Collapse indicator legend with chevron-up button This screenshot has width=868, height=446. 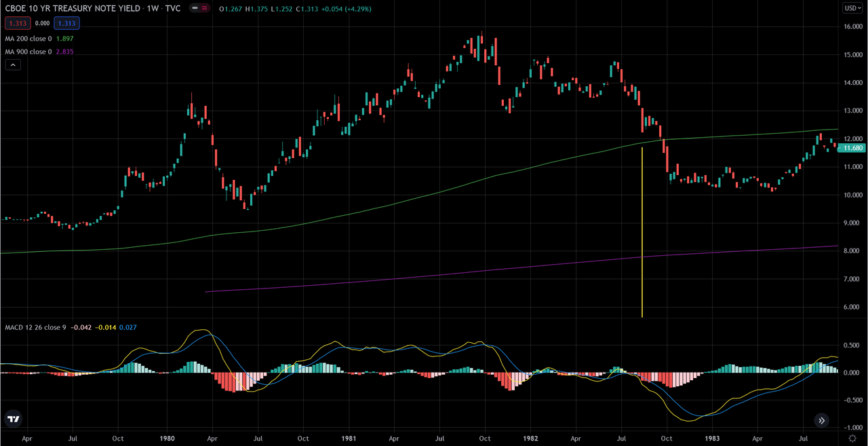12,64
